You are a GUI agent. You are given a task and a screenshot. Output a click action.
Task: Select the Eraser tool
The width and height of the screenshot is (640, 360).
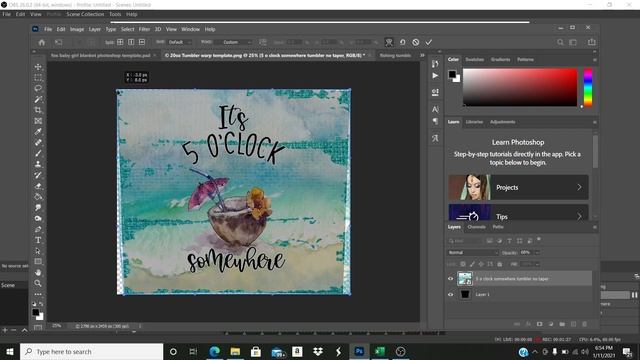pos(38,186)
